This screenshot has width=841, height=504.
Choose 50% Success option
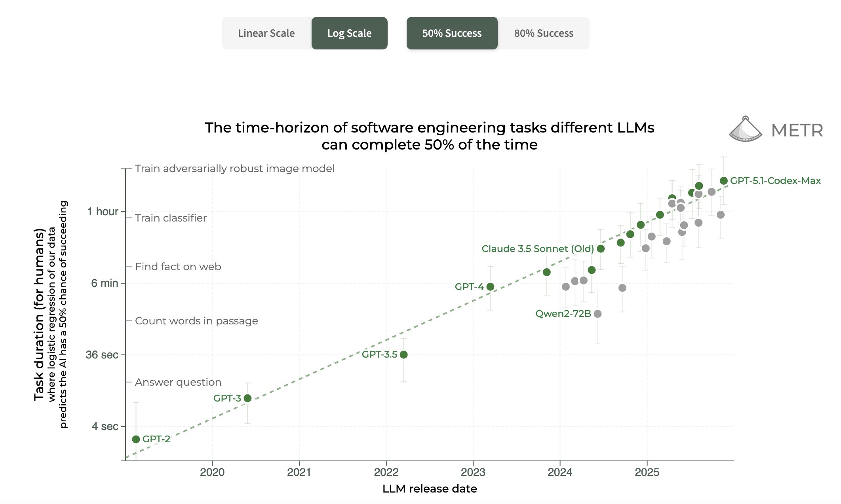[x=452, y=33]
